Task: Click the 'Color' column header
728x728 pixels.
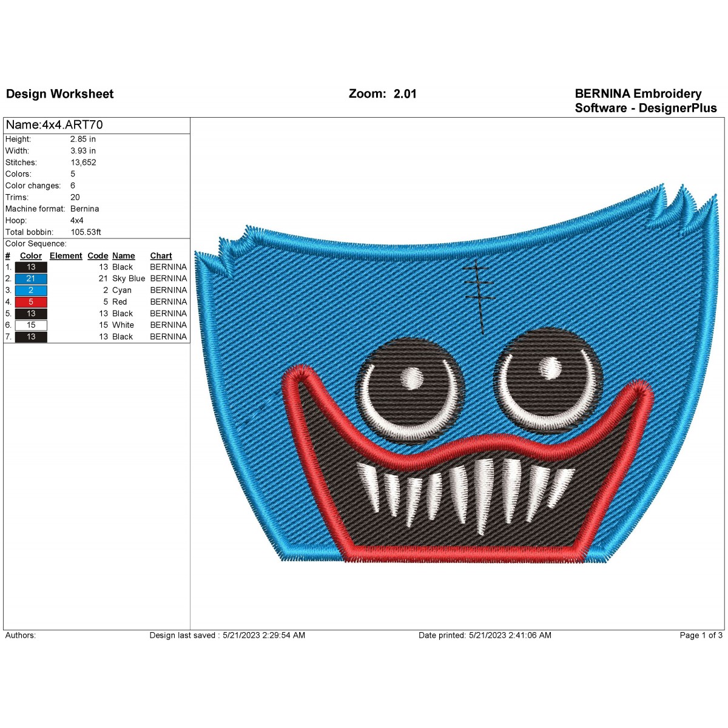Action: click(x=31, y=256)
